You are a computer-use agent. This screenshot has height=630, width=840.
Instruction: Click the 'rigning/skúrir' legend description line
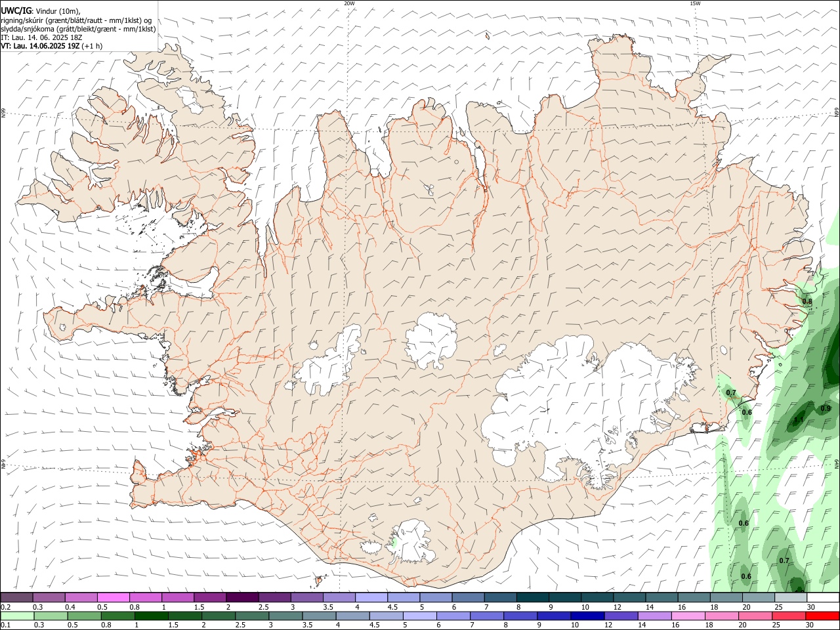[x=76, y=20]
